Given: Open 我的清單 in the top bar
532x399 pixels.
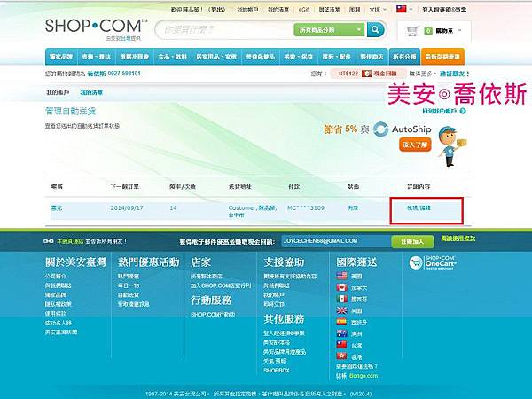Looking at the screenshot, I should [x=278, y=10].
